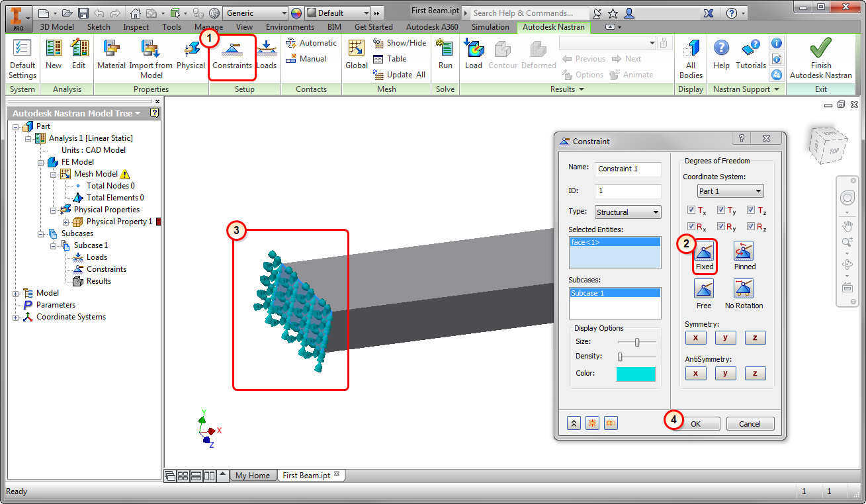866x504 pixels.
Task: Apply the Fixed constraint preset
Action: [705, 256]
